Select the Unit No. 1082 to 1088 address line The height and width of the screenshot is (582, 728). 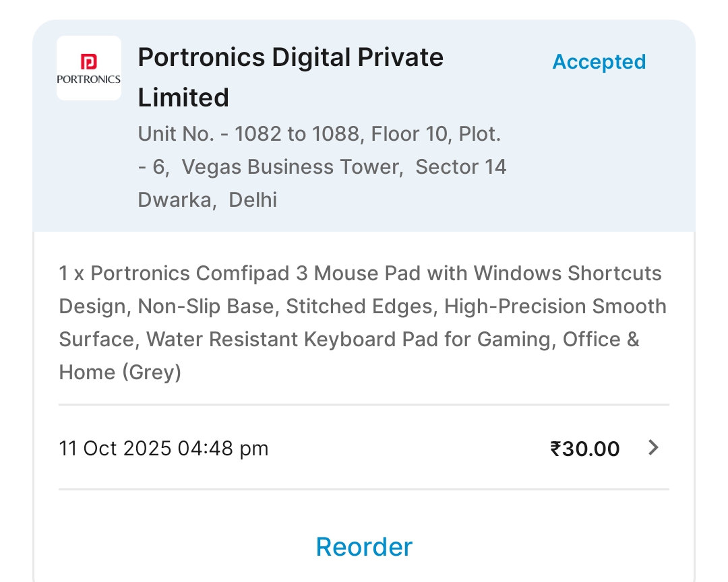[x=319, y=134]
